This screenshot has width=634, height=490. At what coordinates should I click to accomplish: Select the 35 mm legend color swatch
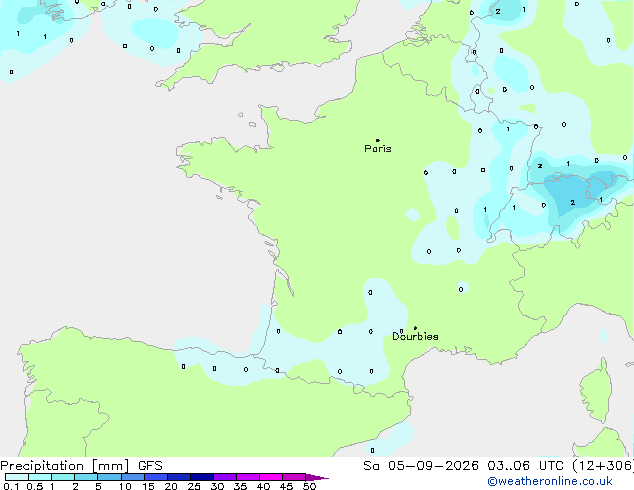(x=247, y=477)
